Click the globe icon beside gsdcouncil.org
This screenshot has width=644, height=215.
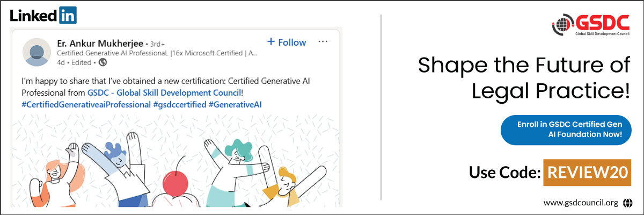627,203
